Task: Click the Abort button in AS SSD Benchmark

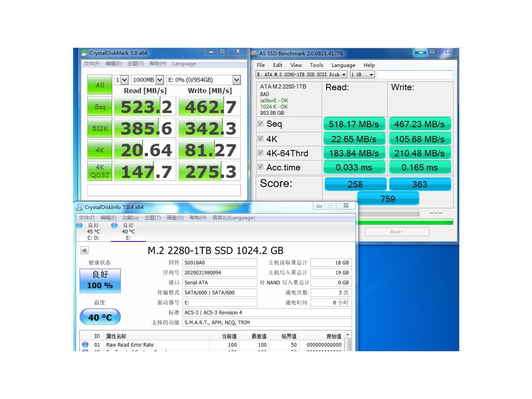Action: (x=397, y=232)
